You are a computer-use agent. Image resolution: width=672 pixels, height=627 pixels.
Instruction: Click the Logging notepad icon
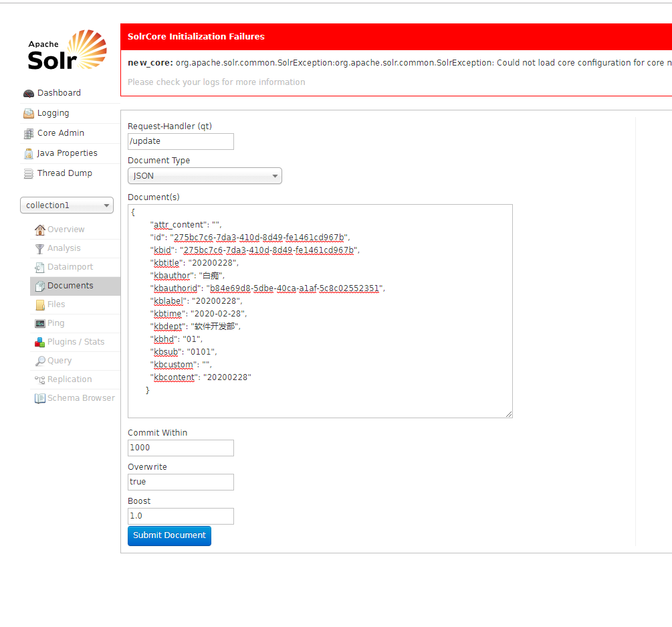[29, 113]
